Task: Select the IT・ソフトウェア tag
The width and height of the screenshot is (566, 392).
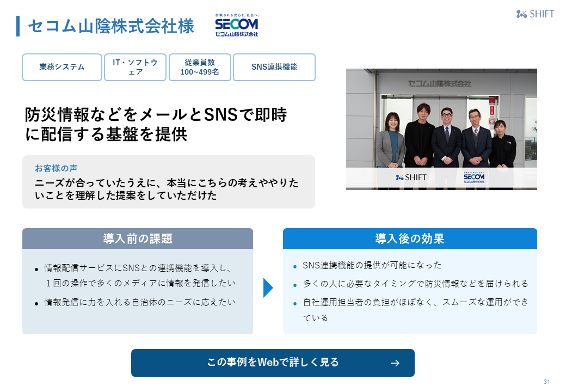Action: pos(135,67)
